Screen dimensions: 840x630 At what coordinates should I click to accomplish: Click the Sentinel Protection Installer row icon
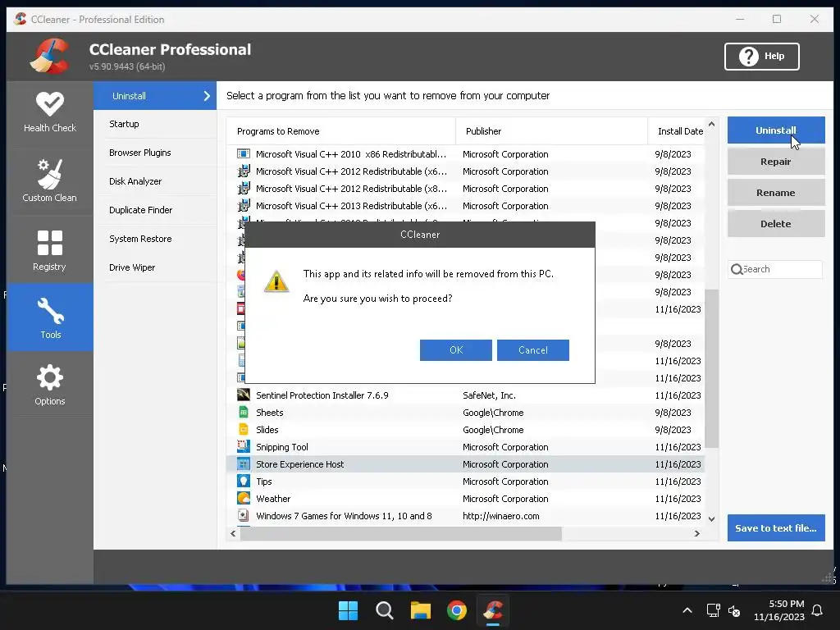pos(243,395)
